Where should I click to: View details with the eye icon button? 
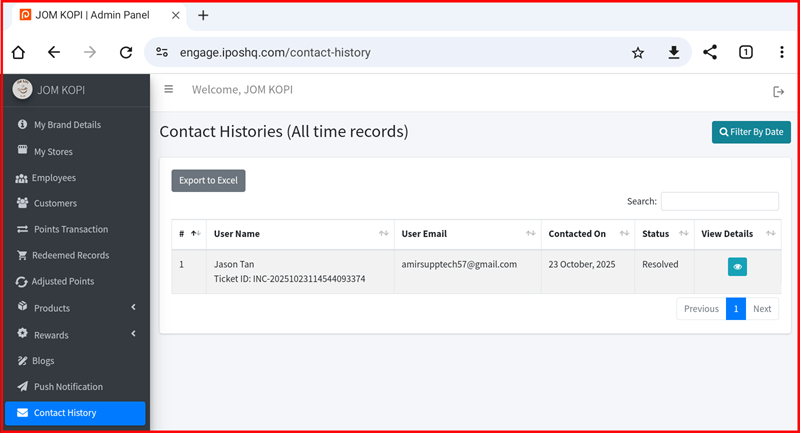[x=737, y=267]
